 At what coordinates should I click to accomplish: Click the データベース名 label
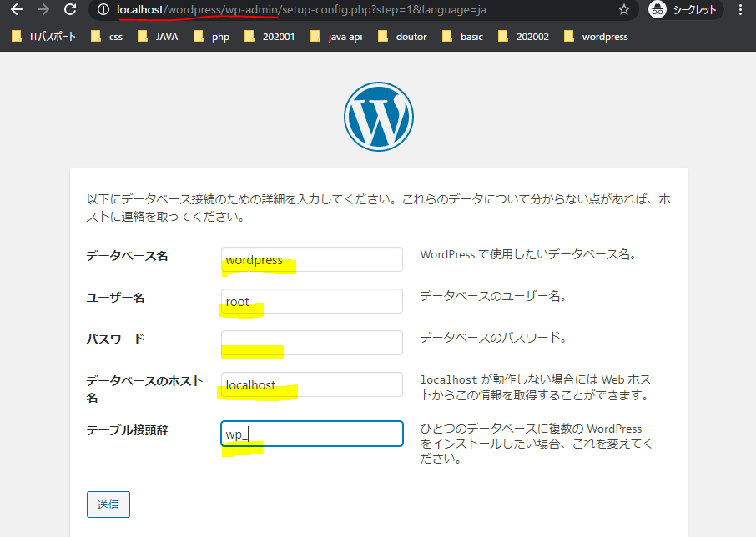pos(127,256)
